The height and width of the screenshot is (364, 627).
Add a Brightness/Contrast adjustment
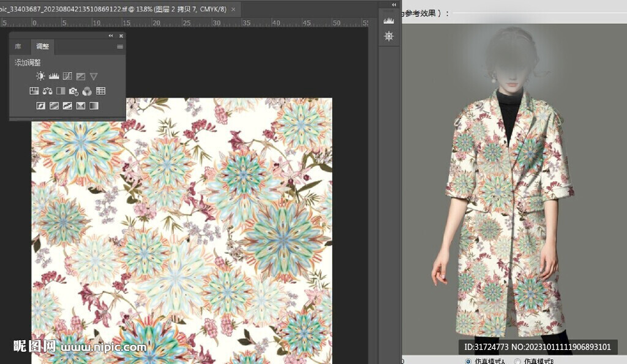pos(40,76)
